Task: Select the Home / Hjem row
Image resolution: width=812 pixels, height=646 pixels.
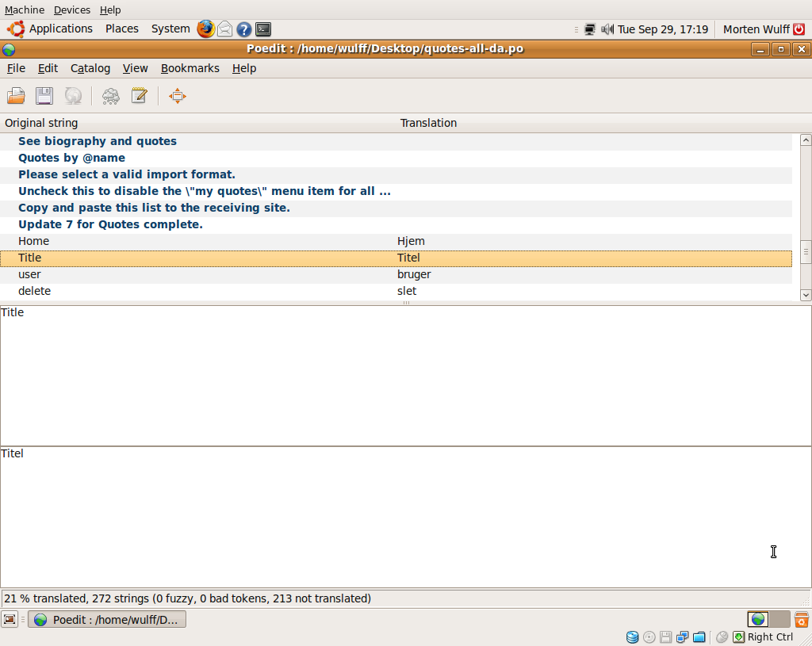Action: click(x=396, y=241)
